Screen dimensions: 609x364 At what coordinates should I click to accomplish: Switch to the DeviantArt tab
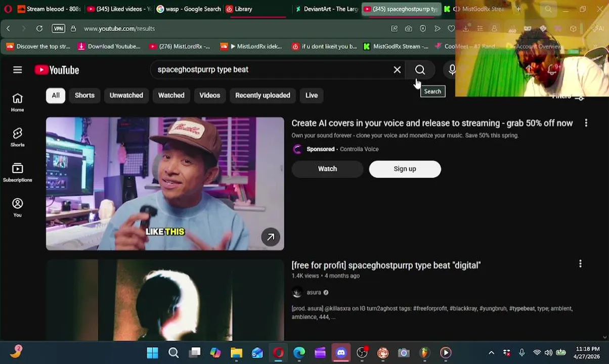(327, 9)
